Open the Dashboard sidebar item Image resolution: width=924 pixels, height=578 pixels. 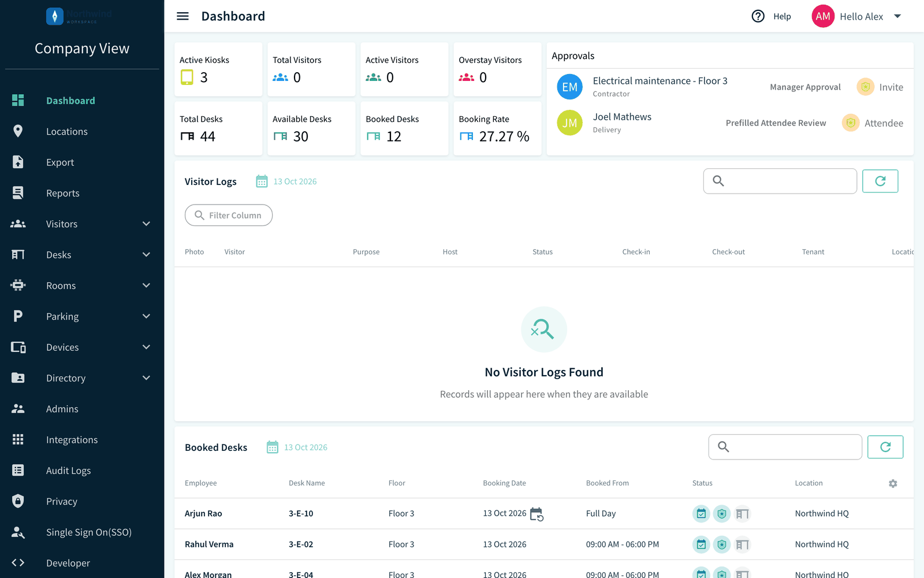click(82, 101)
